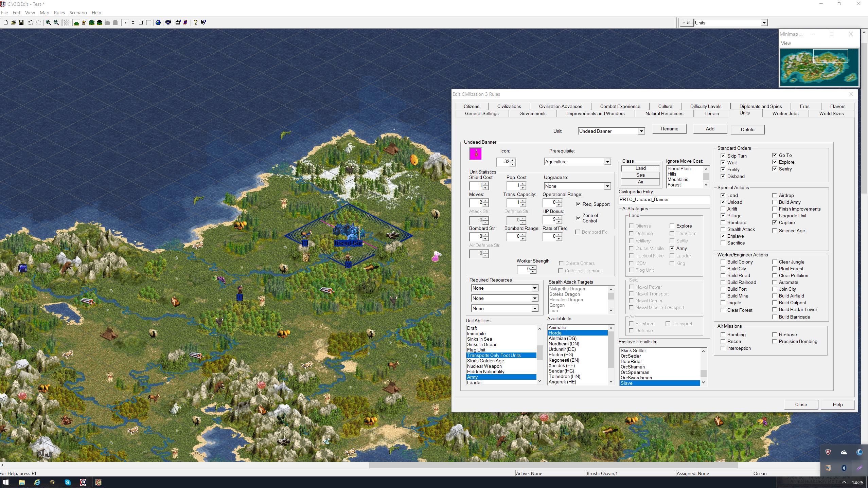Save the scenario with the floppy disk icon
Screen dimensions: 868x488
(21, 22)
